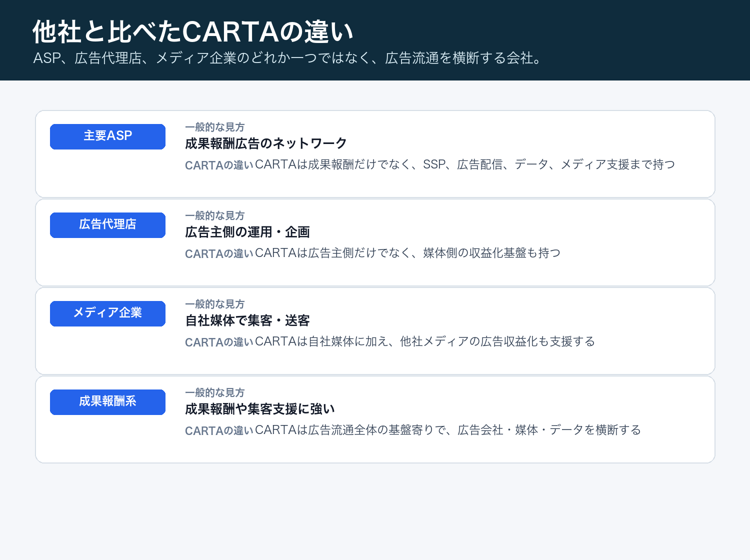The image size is (750, 560).
Task: Select text CARTAは成果報酬だけでなく、SSP、広告配信…
Action: pyautogui.click(x=465, y=164)
